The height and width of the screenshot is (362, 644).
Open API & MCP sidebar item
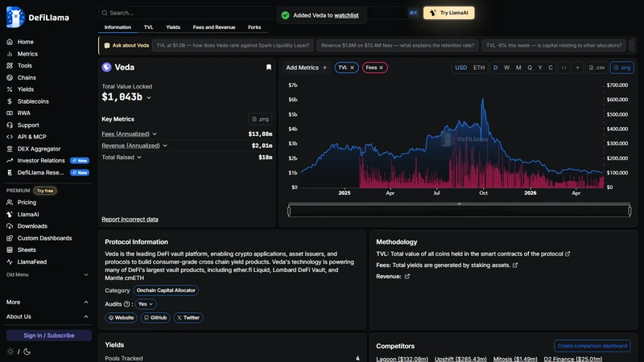31,137
